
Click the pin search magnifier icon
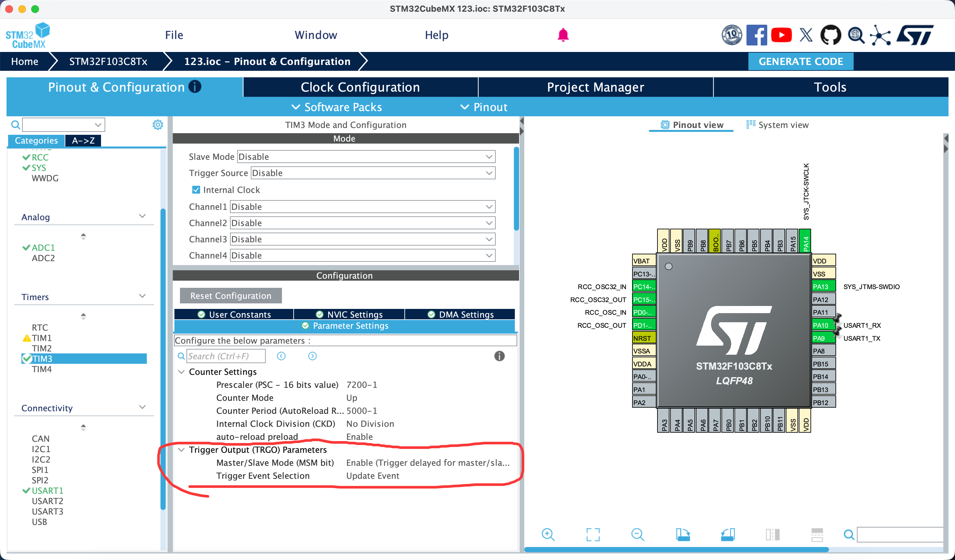849,535
